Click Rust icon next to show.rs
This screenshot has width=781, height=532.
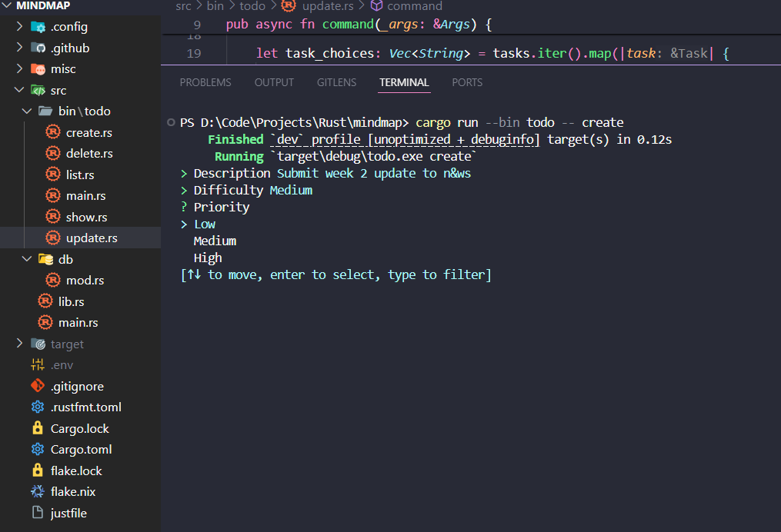pos(53,217)
